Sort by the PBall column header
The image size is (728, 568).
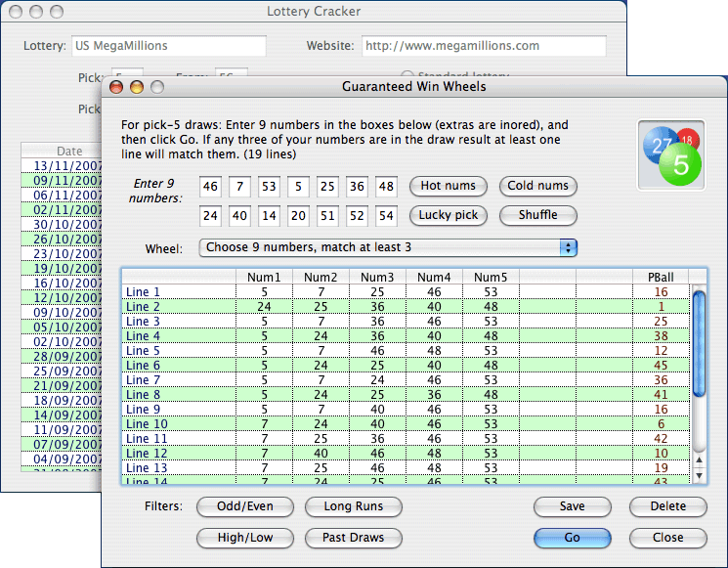coord(661,278)
